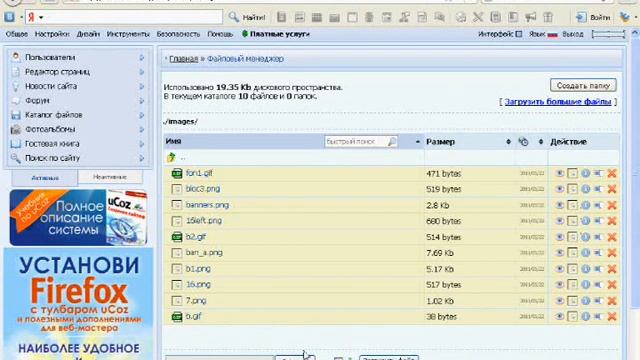Open the Загрузить большие файлы link
The width and height of the screenshot is (640, 360).
click(x=558, y=102)
